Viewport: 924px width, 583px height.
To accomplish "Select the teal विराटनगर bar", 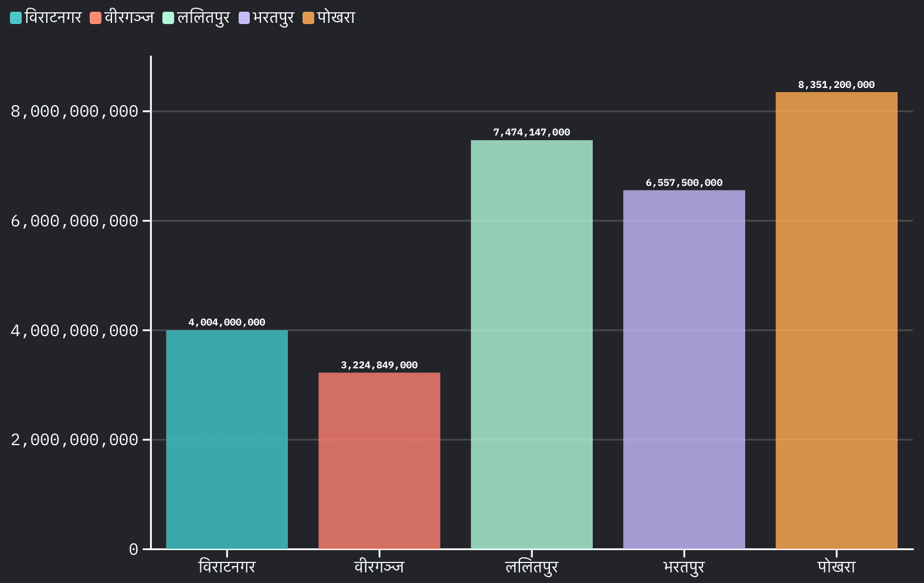I will [227, 439].
